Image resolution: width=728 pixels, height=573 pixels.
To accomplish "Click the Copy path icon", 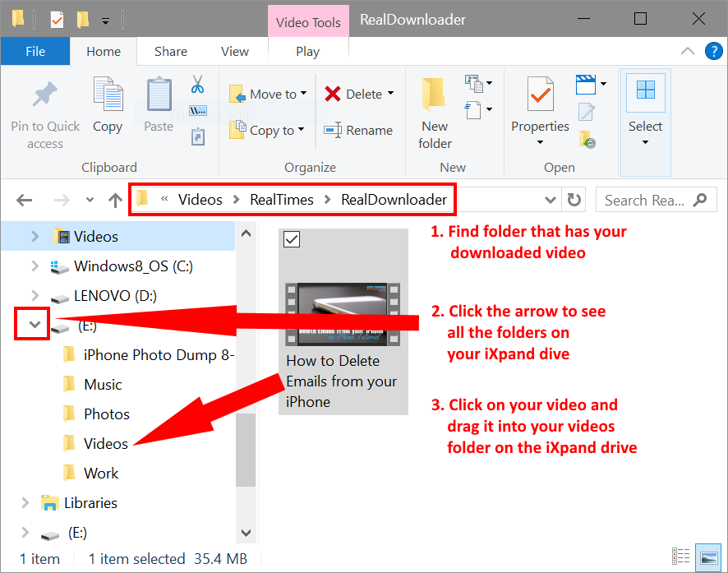I will [198, 111].
